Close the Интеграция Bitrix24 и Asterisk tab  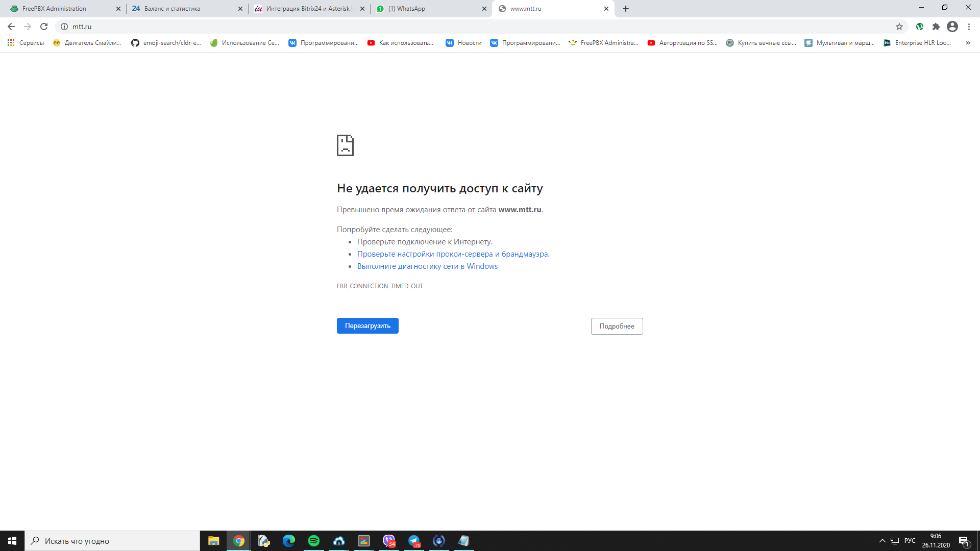pos(362,9)
